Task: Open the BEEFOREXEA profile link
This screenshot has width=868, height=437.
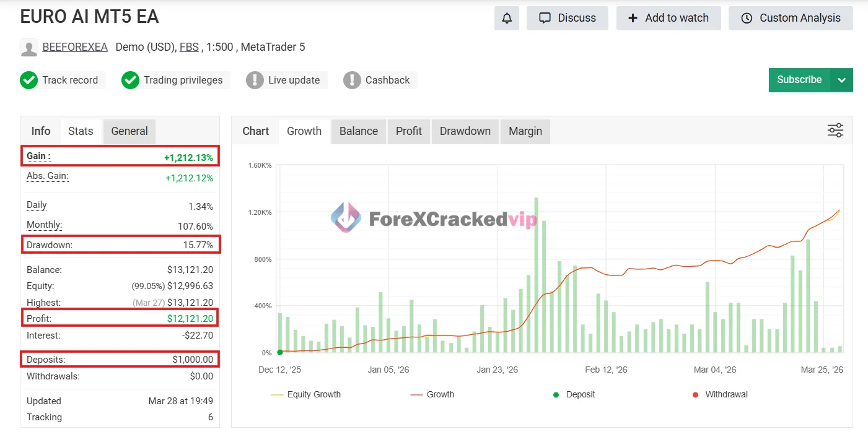Action: click(x=75, y=47)
